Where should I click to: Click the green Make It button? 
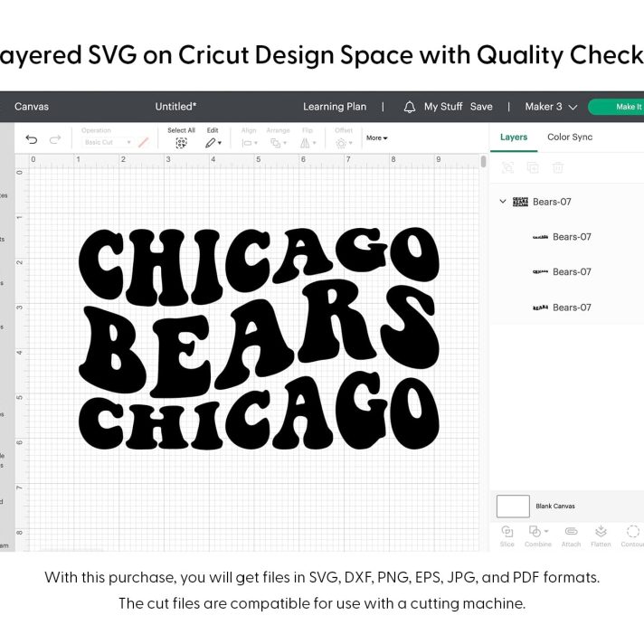coord(616,107)
